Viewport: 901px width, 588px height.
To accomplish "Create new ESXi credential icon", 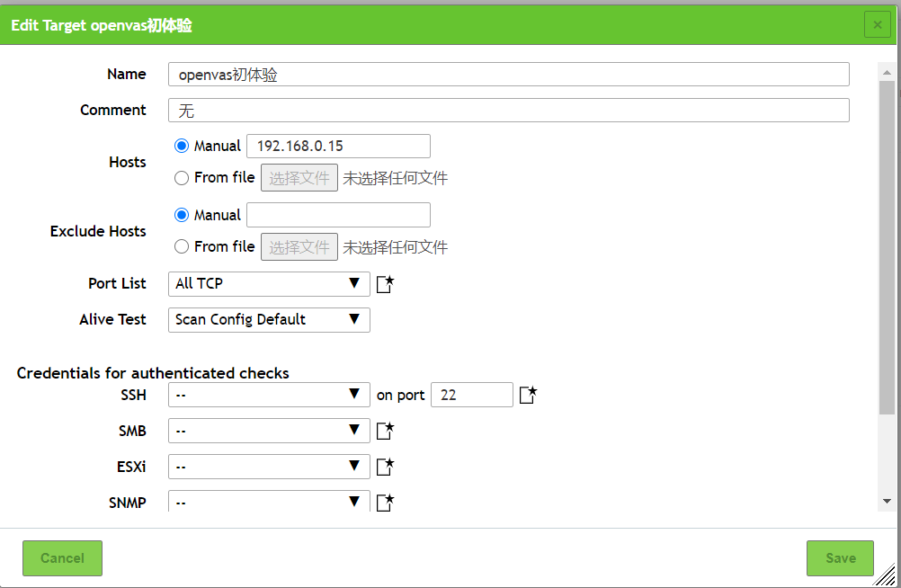I will pyautogui.click(x=385, y=467).
